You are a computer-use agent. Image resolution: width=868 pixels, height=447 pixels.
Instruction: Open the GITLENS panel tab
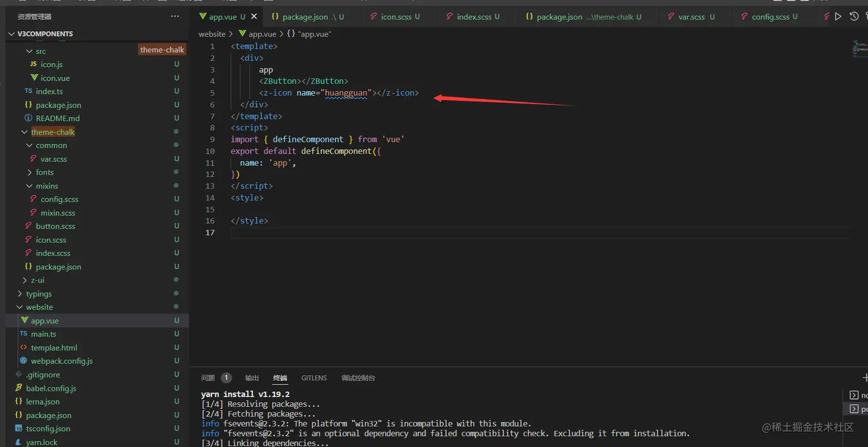(x=314, y=377)
